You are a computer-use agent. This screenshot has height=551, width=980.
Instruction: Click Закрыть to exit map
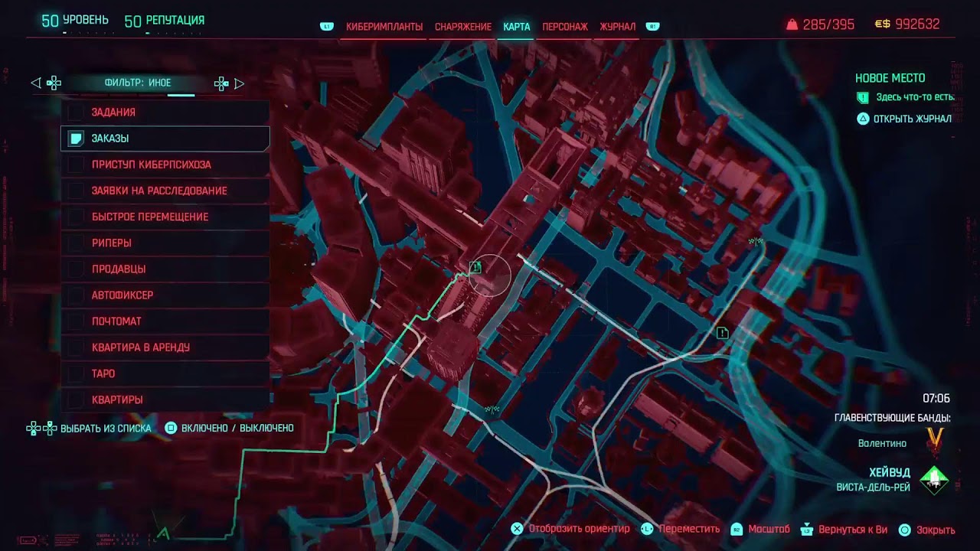(936, 530)
